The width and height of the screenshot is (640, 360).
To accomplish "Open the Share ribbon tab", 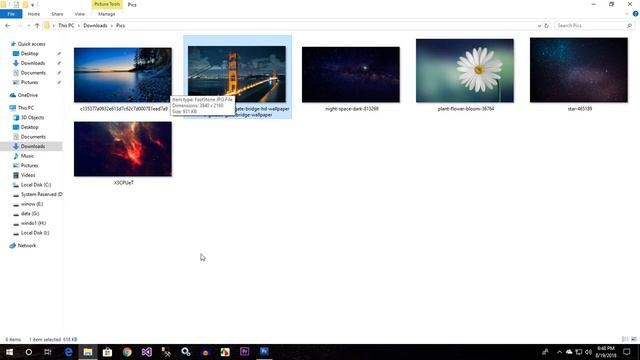I will pyautogui.click(x=57, y=14).
